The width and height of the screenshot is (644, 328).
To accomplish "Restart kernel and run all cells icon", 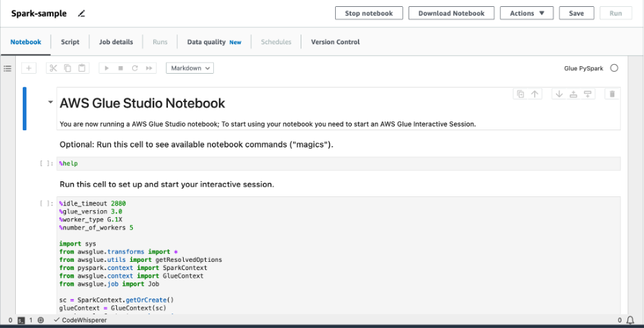I will pos(149,68).
